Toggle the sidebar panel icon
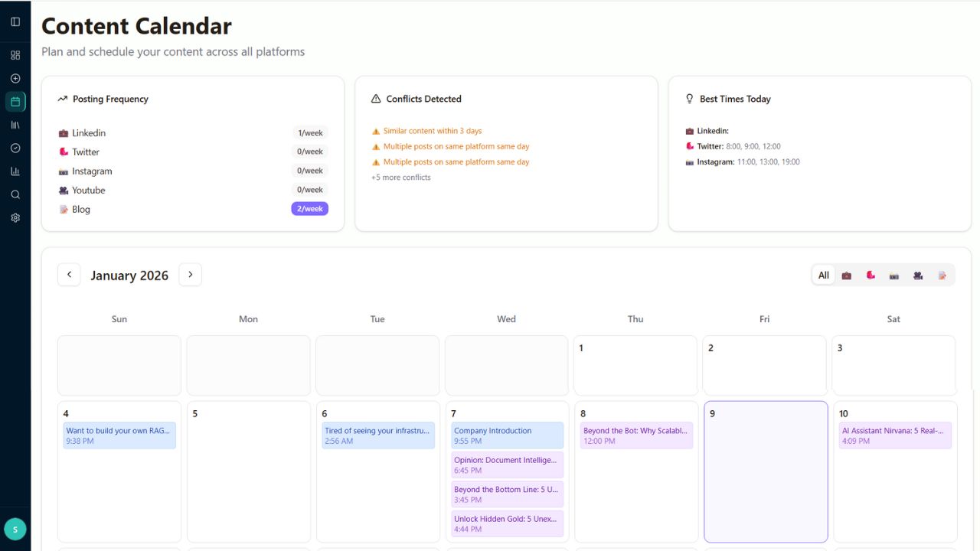The image size is (980, 551). pos(15,21)
